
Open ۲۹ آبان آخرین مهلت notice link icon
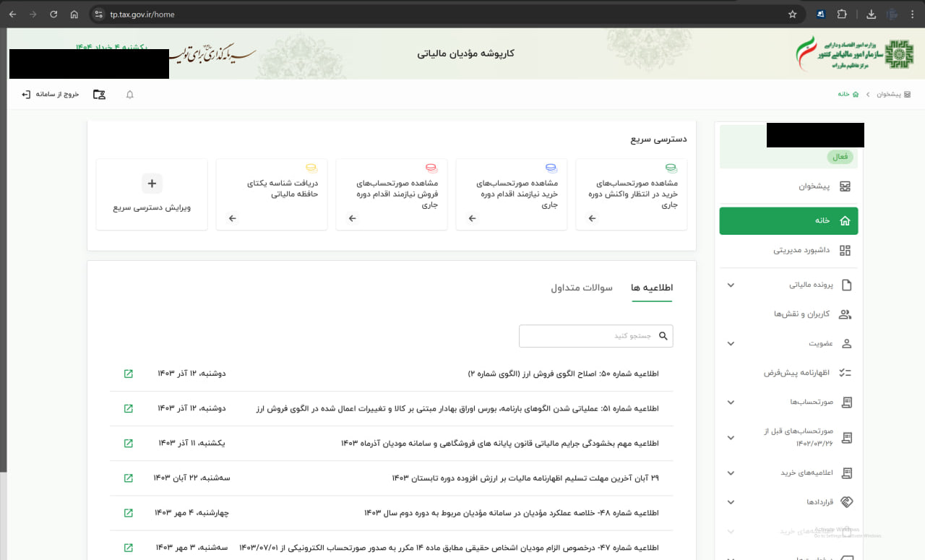point(128,478)
